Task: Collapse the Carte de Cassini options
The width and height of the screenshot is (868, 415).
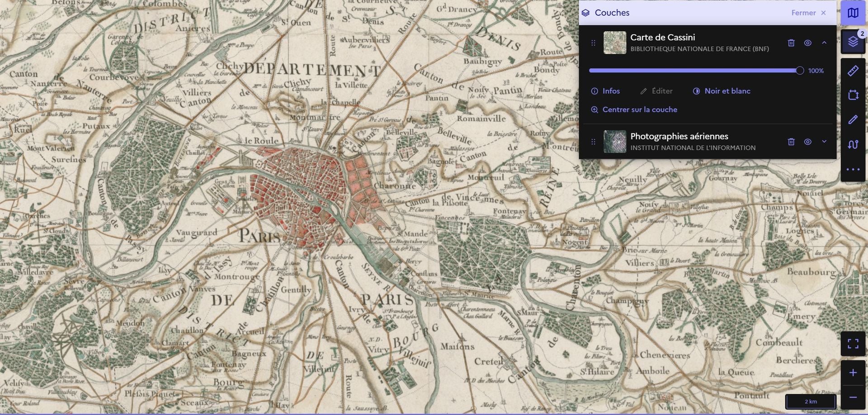Action: point(824,43)
